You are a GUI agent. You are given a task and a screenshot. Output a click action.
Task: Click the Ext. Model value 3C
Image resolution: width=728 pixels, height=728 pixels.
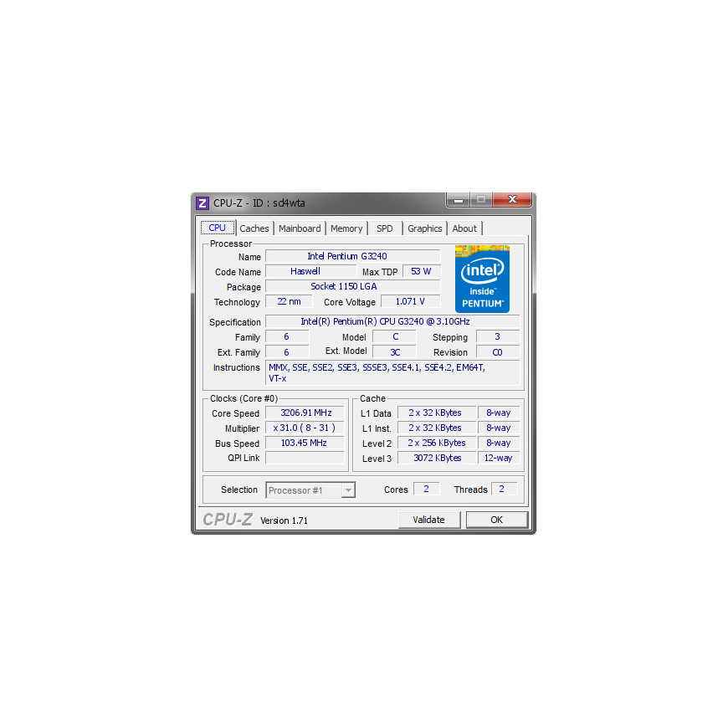pos(395,352)
